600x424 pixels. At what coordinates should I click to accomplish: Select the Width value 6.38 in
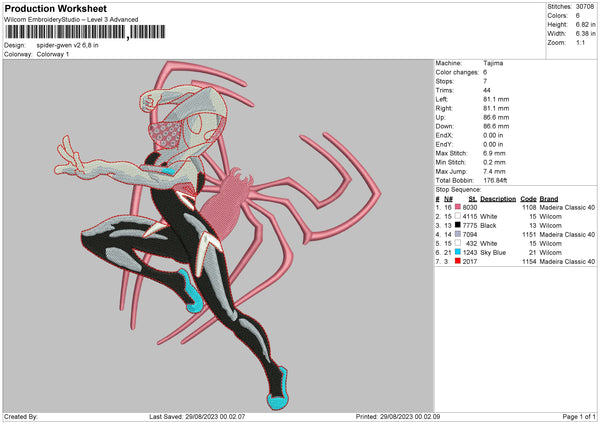coord(585,34)
